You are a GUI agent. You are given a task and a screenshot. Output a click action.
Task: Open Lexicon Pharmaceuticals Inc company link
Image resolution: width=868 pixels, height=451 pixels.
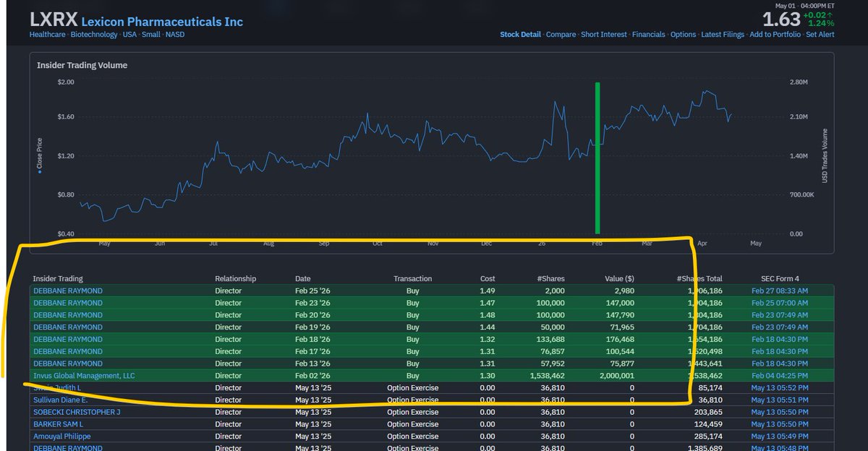pos(162,22)
